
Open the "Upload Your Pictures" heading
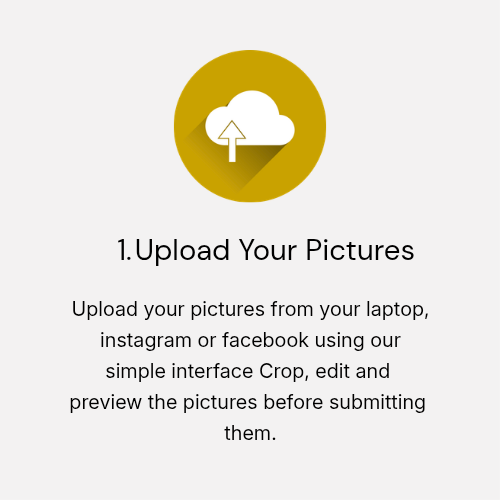pos(266,251)
